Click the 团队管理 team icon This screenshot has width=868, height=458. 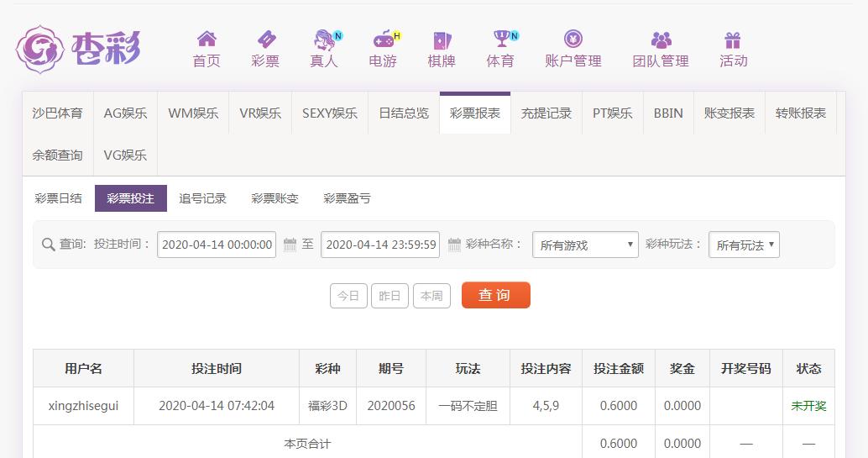(x=661, y=39)
